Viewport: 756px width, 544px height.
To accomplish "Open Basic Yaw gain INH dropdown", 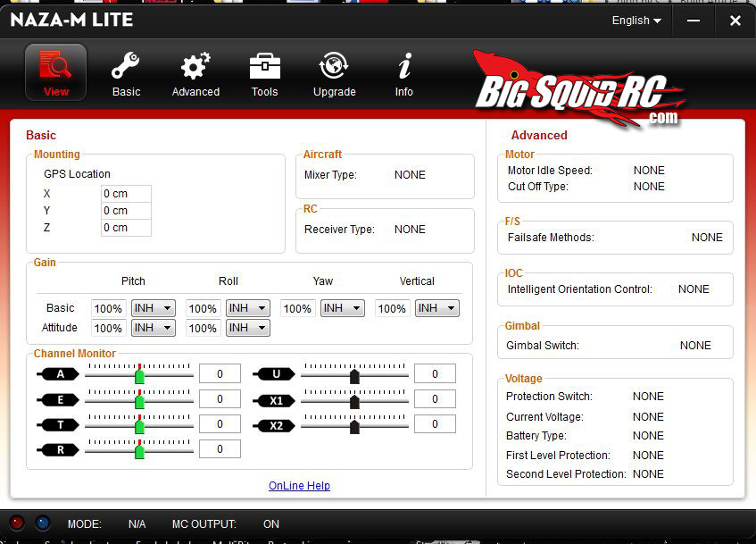I will click(x=343, y=308).
